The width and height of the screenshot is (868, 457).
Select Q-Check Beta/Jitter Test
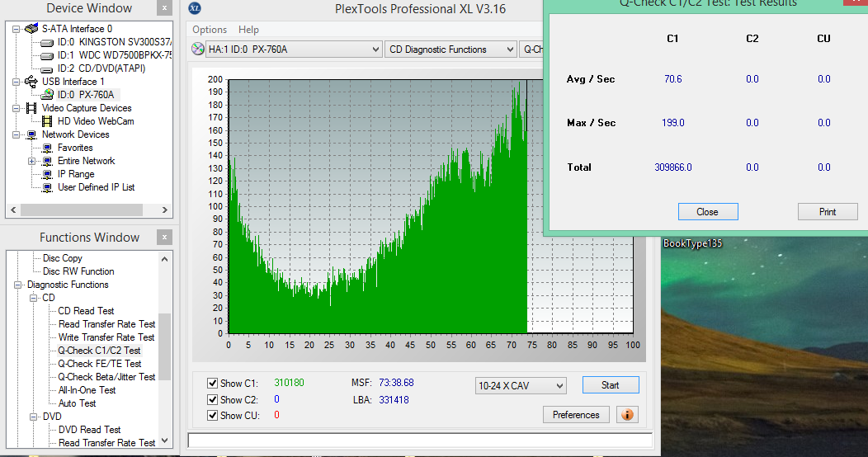tap(106, 377)
